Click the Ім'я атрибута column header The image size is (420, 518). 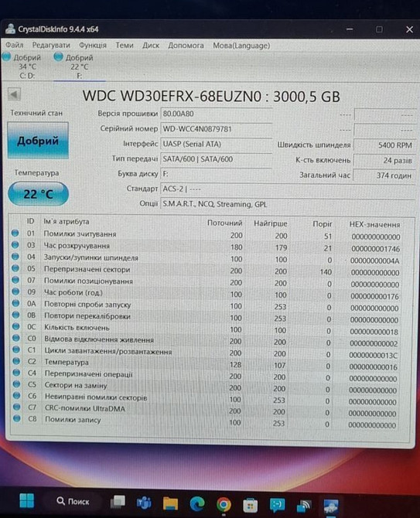pyautogui.click(x=67, y=222)
